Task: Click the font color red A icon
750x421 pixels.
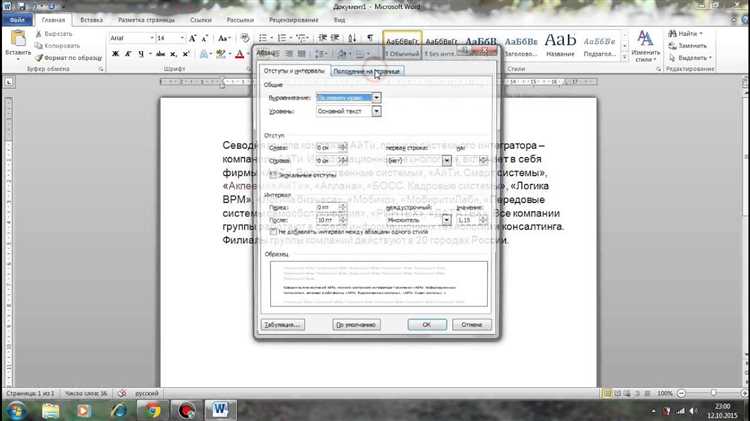Action: (x=240, y=54)
